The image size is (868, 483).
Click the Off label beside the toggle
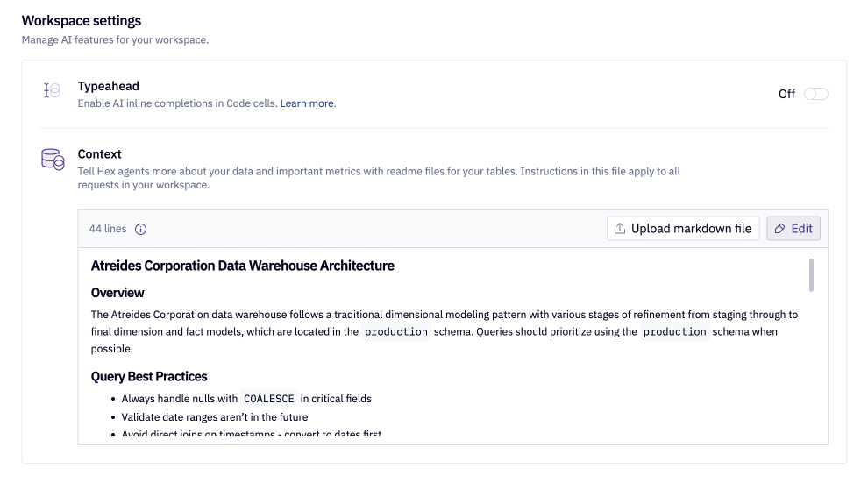click(786, 94)
